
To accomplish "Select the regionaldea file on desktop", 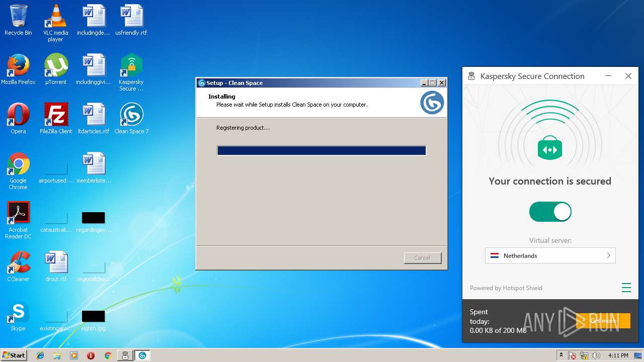I will tap(94, 270).
